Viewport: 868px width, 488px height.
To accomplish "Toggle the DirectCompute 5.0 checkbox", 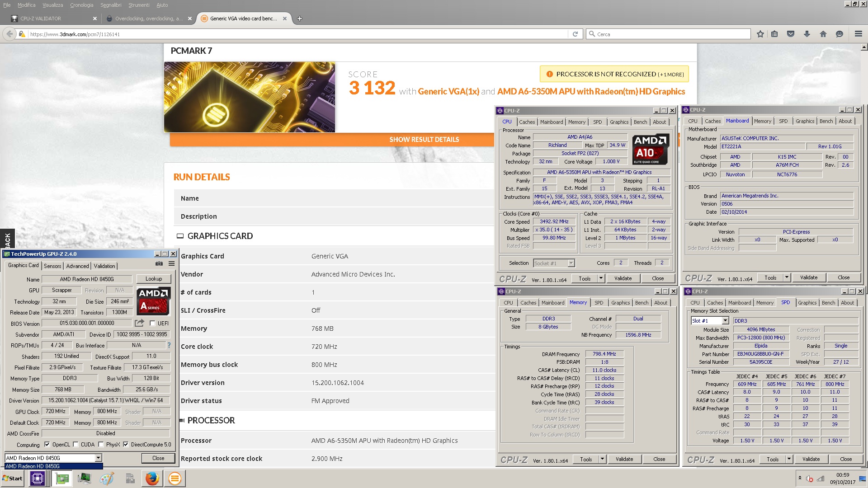I will 126,445.
